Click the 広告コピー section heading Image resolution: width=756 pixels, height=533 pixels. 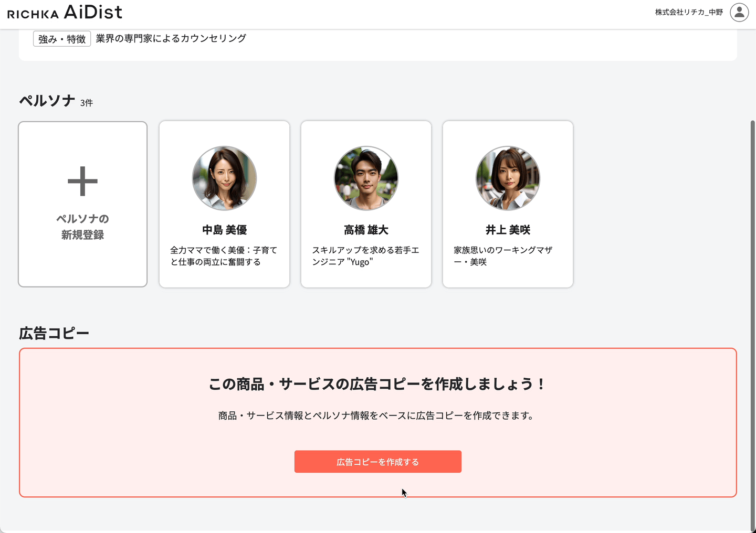click(54, 333)
